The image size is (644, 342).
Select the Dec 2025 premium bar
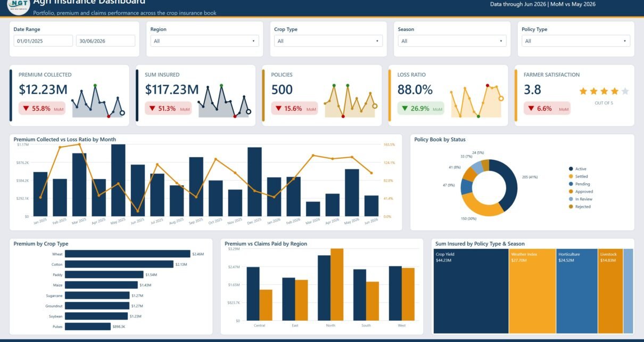click(x=254, y=182)
